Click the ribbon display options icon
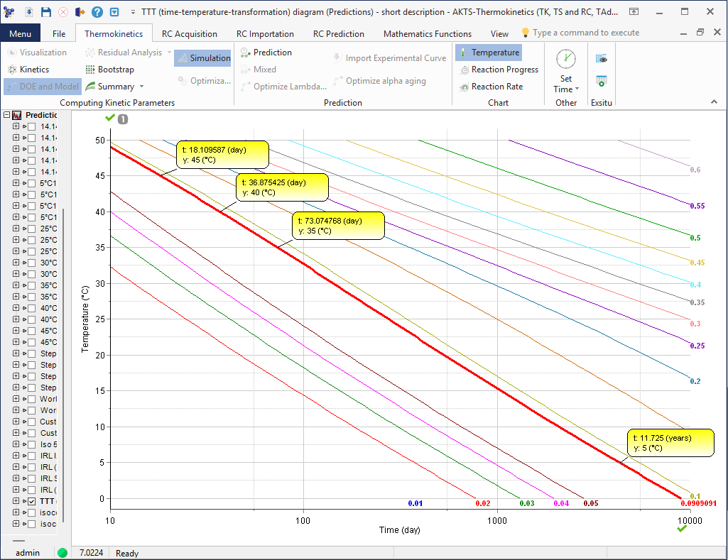This screenshot has width=728, height=560. [634, 11]
